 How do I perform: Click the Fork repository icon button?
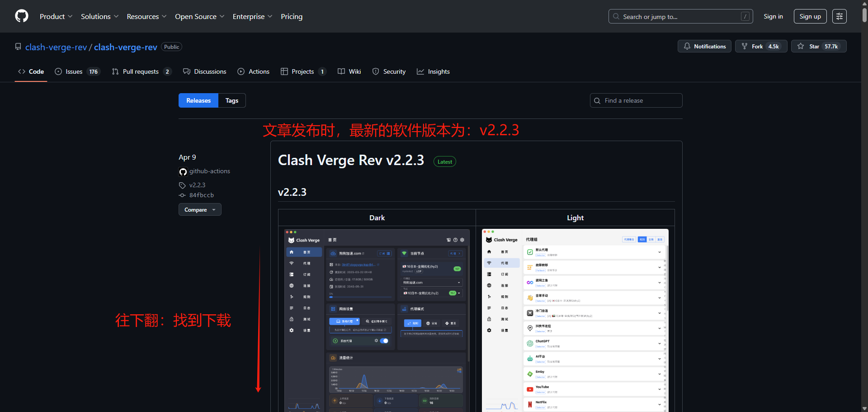[761, 47]
